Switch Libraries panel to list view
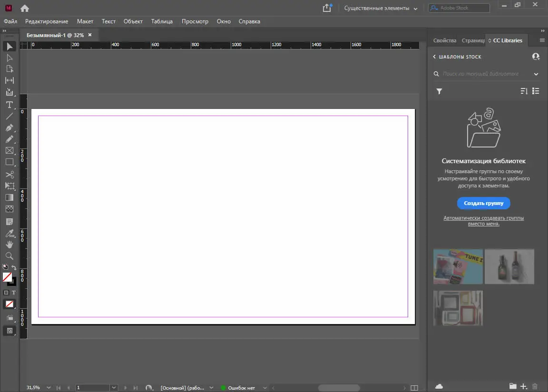The image size is (548, 392). tap(536, 91)
